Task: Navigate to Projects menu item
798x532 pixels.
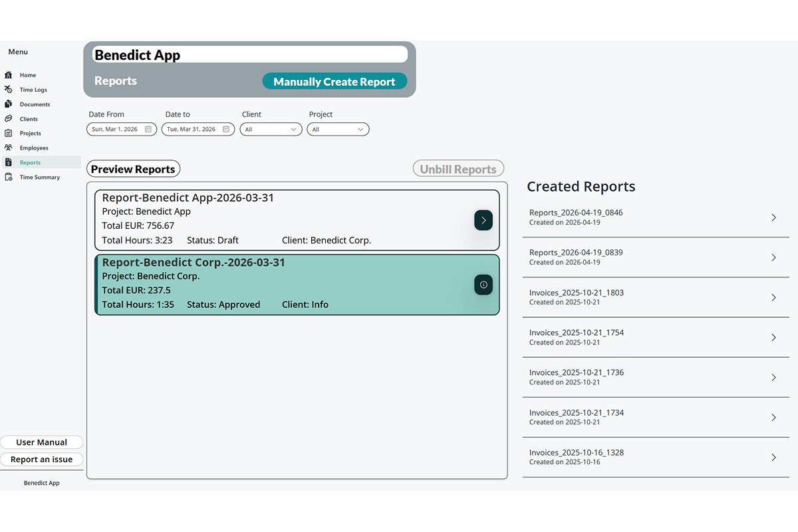Action: 41,134
